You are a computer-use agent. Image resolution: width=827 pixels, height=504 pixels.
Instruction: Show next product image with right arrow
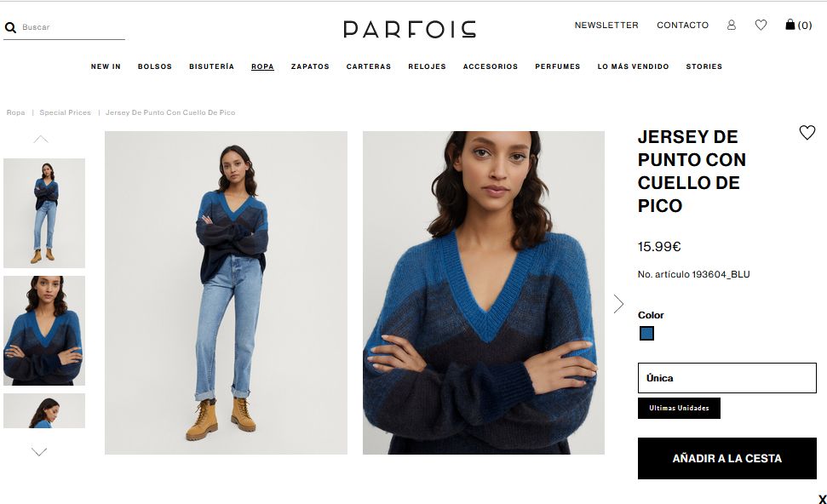pos(618,304)
